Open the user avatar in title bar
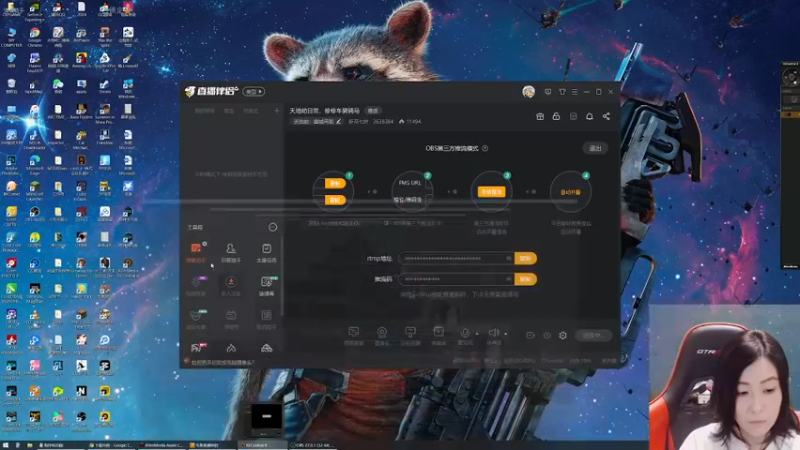This screenshot has height=450, width=800. [x=529, y=92]
